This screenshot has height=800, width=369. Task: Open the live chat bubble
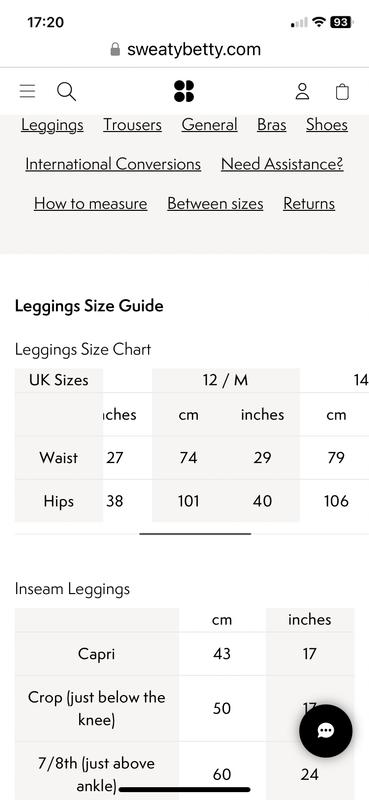326,731
